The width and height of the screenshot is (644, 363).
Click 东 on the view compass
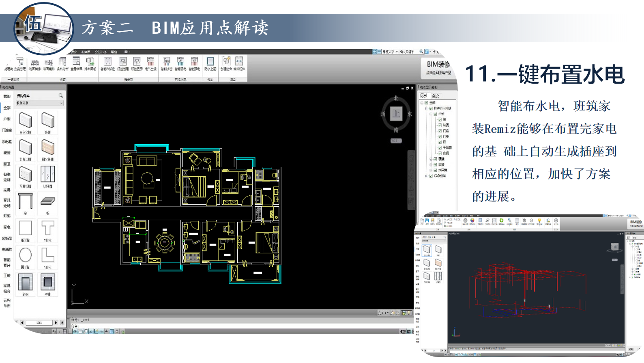pyautogui.click(x=410, y=114)
